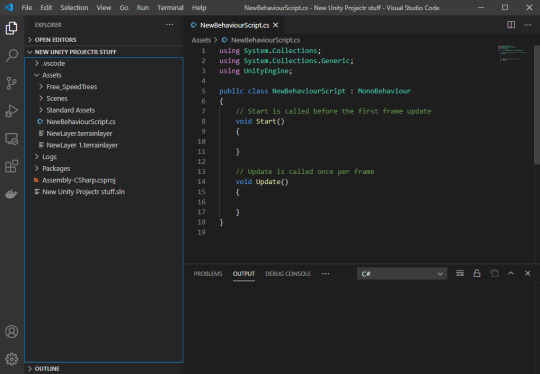Click NewBehaviourScript.cs breadcrumb segment

click(x=265, y=40)
